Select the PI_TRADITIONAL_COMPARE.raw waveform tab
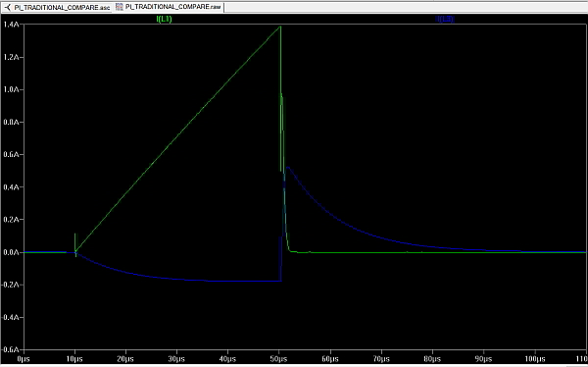 [x=169, y=7]
